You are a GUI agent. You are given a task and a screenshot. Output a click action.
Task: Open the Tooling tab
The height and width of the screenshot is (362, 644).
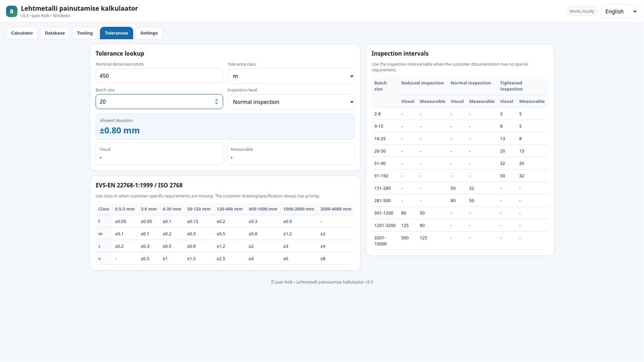click(85, 33)
